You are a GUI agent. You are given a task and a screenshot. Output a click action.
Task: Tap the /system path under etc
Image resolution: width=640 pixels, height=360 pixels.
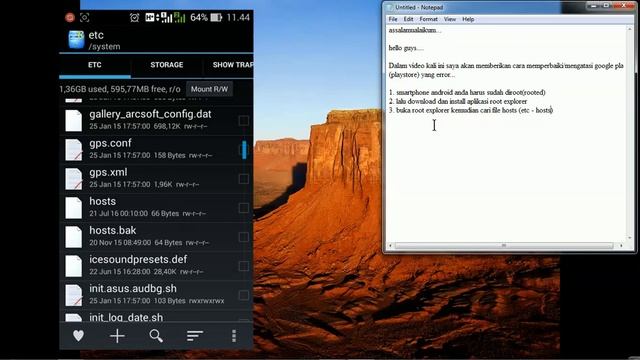[x=104, y=47]
